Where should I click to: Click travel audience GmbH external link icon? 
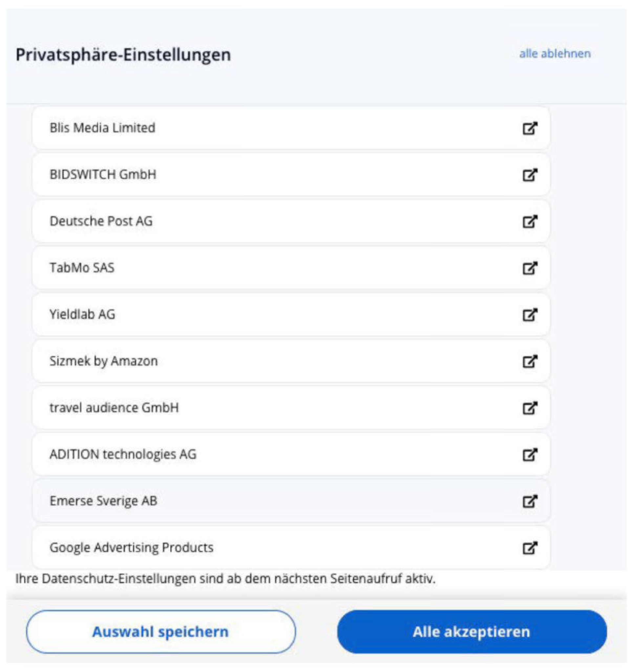(x=529, y=408)
